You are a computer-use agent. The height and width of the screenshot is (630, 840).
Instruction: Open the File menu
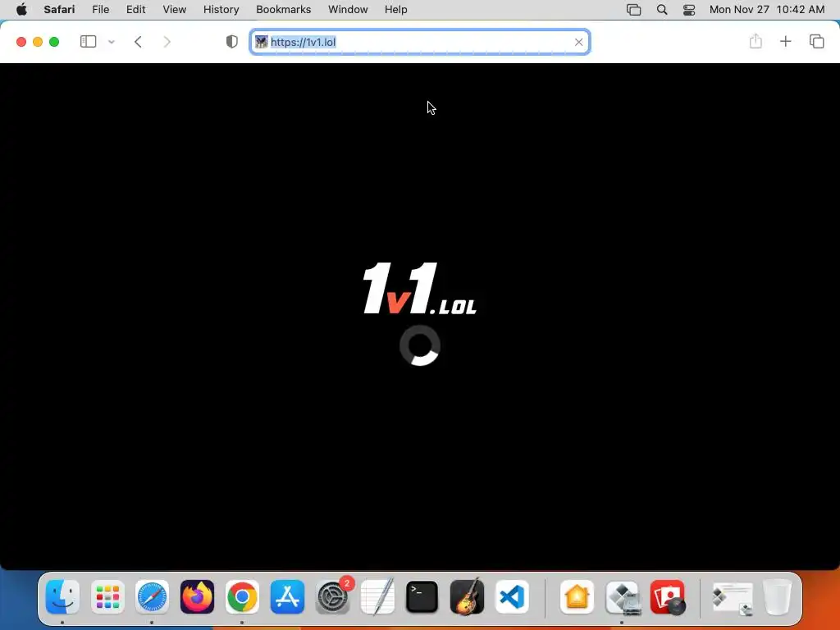click(100, 10)
